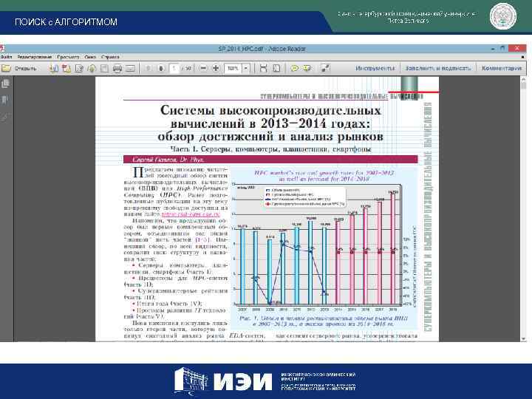Add a sticky note comment icon
This screenshot has height=399, width=532.
[295, 69]
